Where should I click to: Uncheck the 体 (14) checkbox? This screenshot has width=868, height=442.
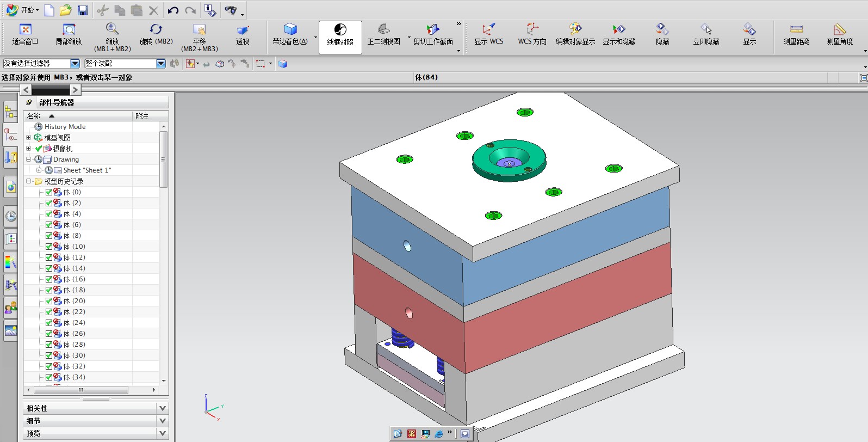point(49,268)
